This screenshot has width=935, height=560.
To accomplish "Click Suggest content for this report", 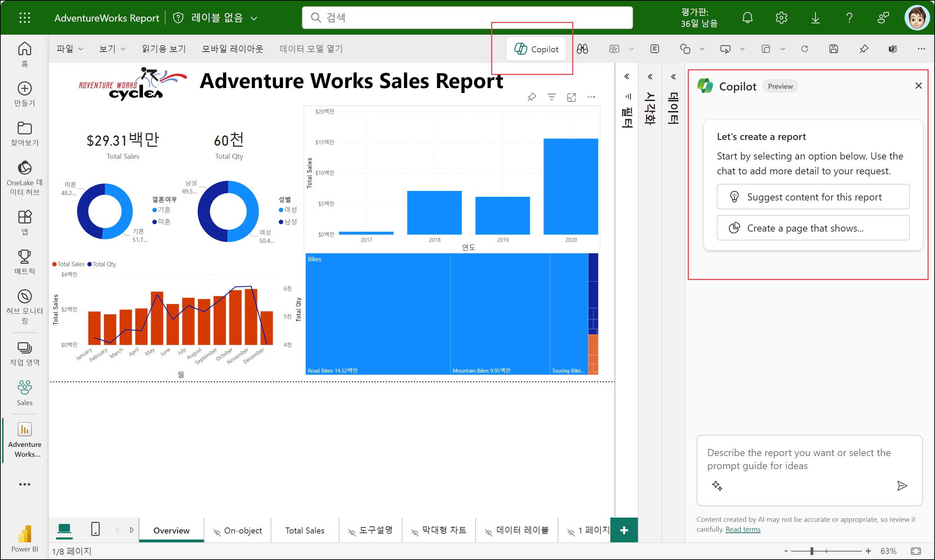I will tap(813, 197).
